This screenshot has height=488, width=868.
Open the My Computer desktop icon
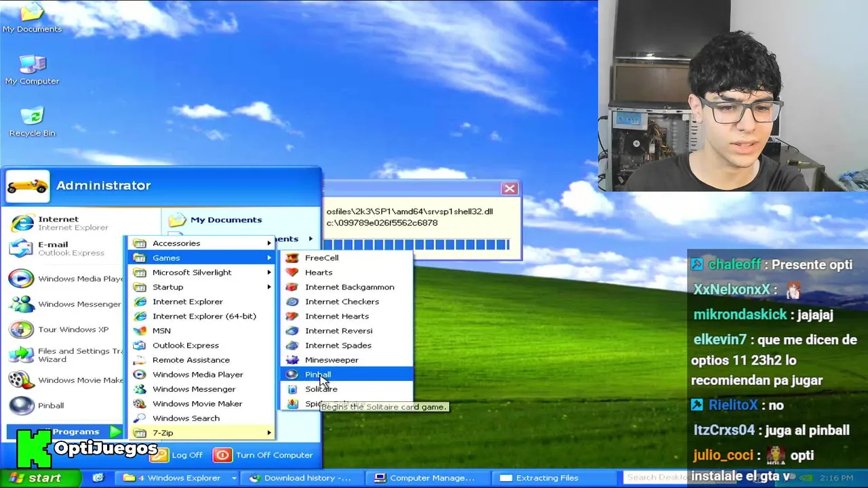point(32,70)
